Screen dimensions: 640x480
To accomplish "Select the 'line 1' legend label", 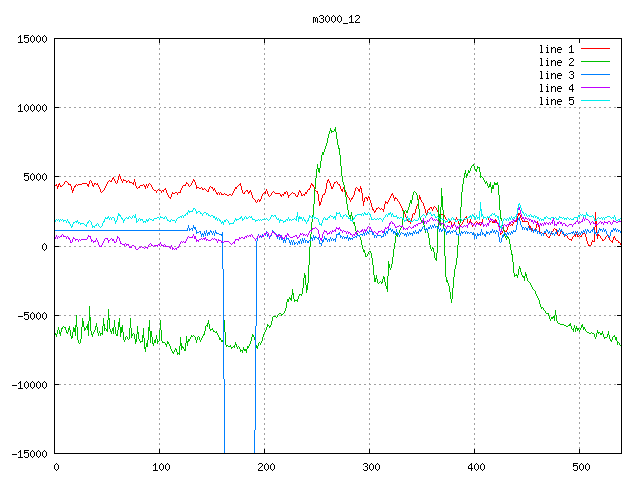I will coord(556,49).
